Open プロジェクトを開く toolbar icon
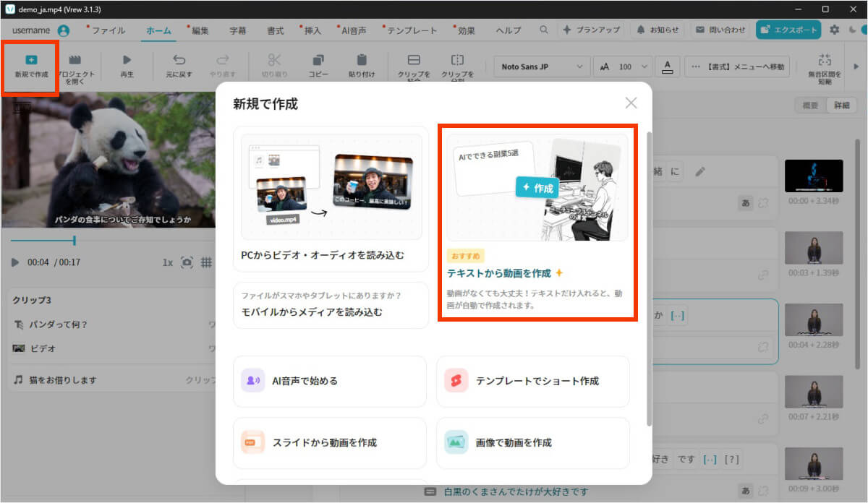Screen dimensions: 868x503 click(75, 59)
